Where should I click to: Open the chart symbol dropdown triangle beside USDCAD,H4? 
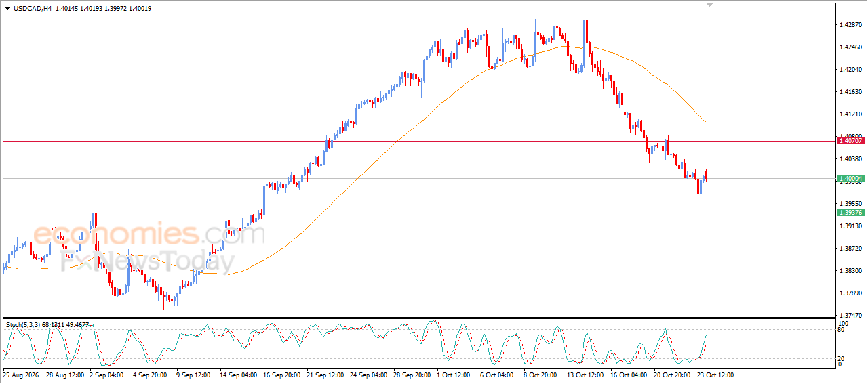point(7,9)
